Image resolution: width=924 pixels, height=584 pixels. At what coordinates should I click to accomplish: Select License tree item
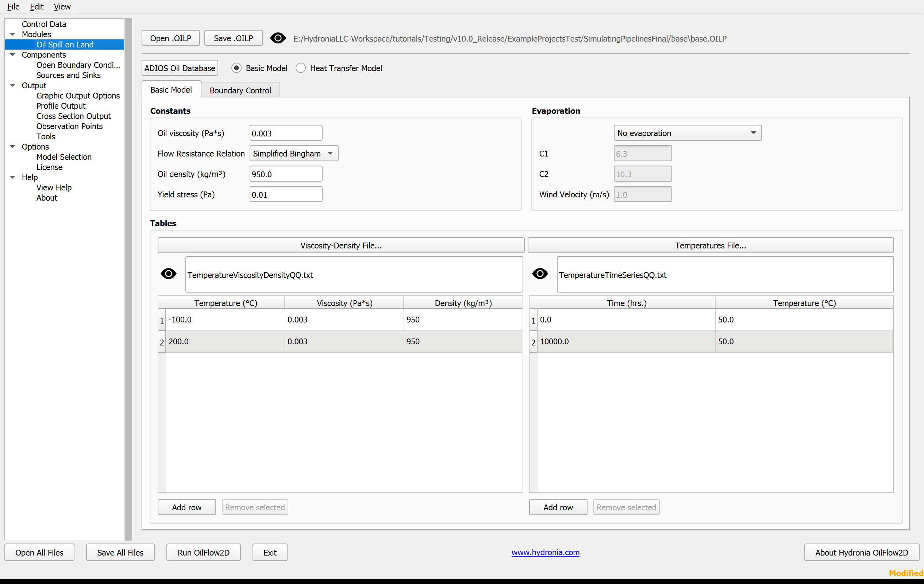[50, 167]
